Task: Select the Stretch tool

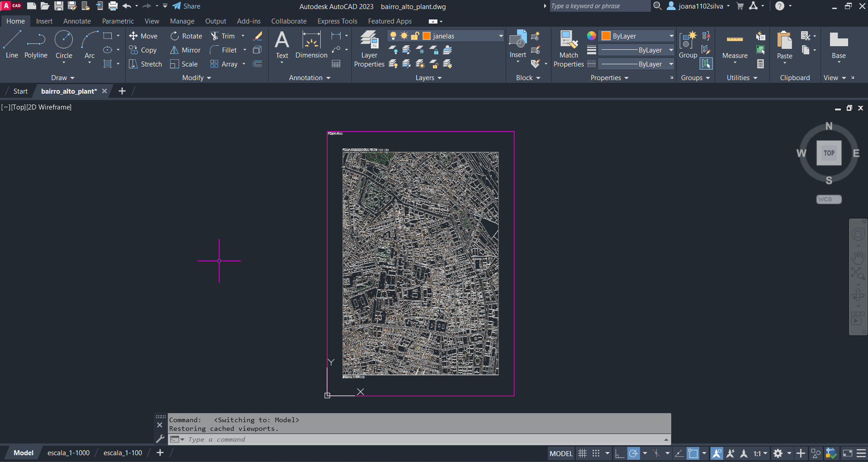Action: [145, 64]
